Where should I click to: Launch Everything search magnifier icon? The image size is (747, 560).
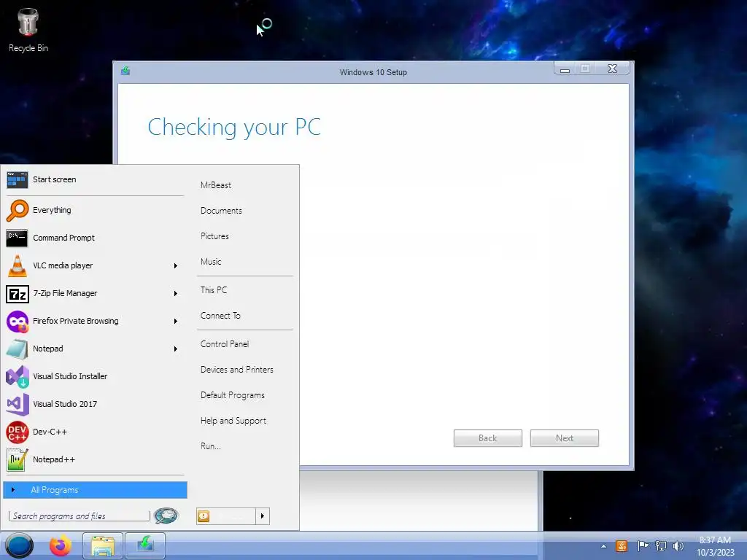coord(18,211)
